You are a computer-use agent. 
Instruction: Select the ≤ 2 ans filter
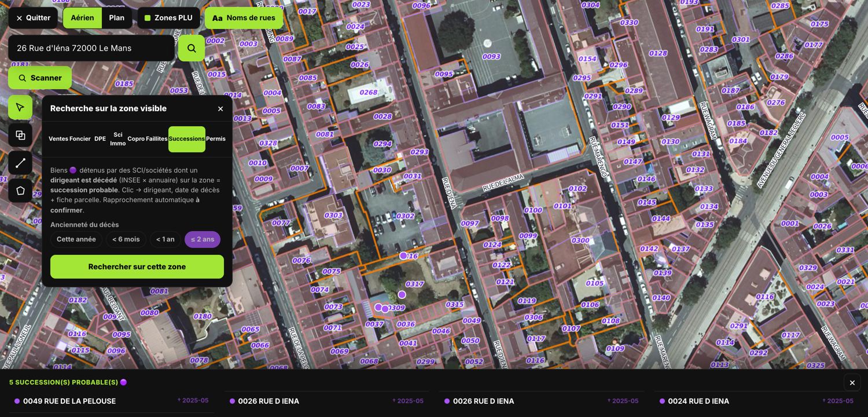coord(203,239)
